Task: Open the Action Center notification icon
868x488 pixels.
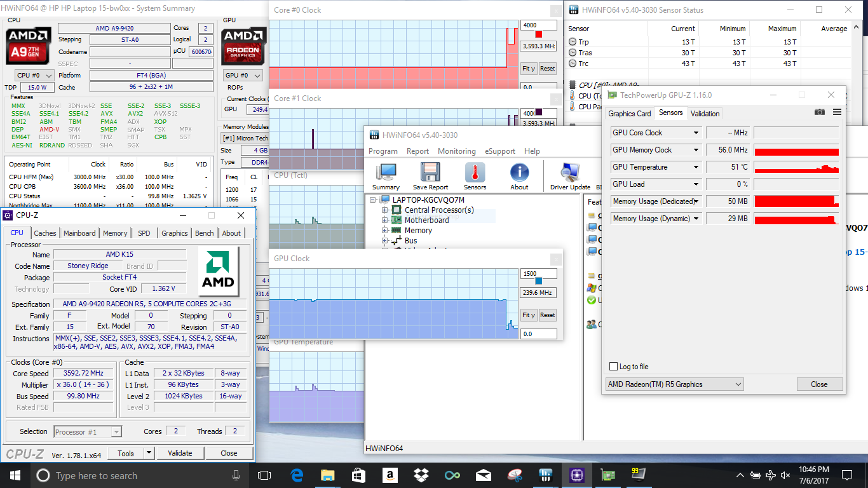Action: click(846, 475)
